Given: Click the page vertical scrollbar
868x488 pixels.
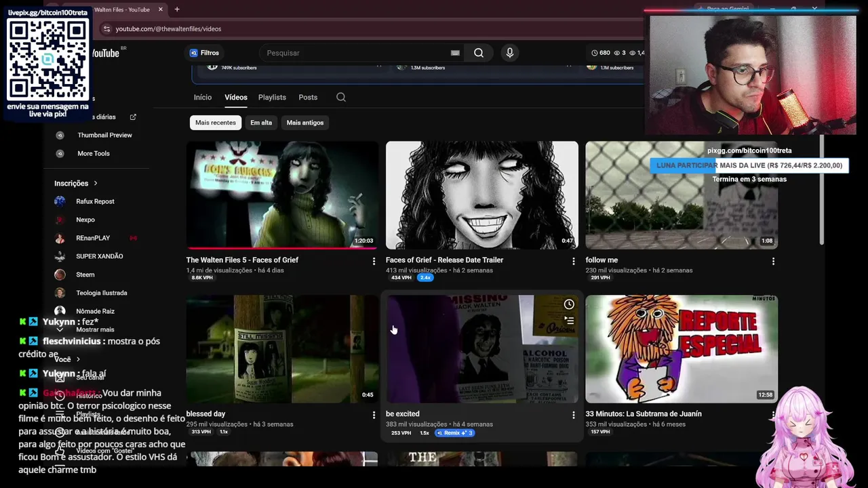Looking at the screenshot, I should 822,190.
